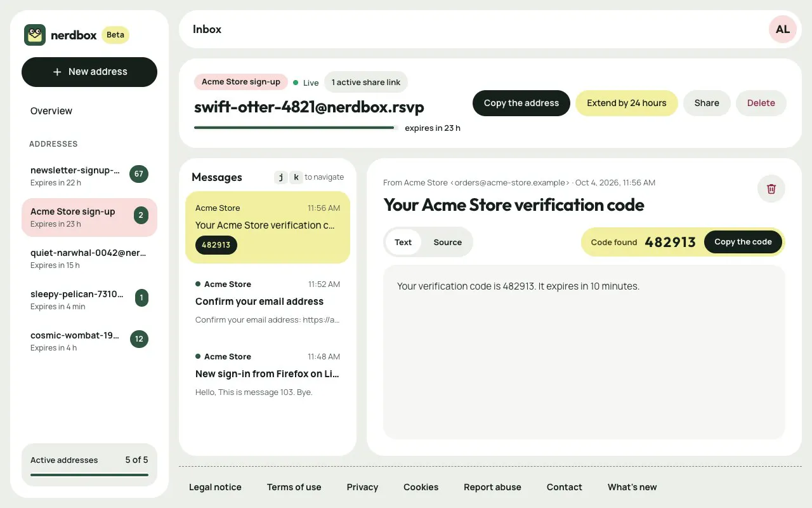This screenshot has width=812, height=508.
Task: Click the j navigation key hint
Action: [281, 178]
